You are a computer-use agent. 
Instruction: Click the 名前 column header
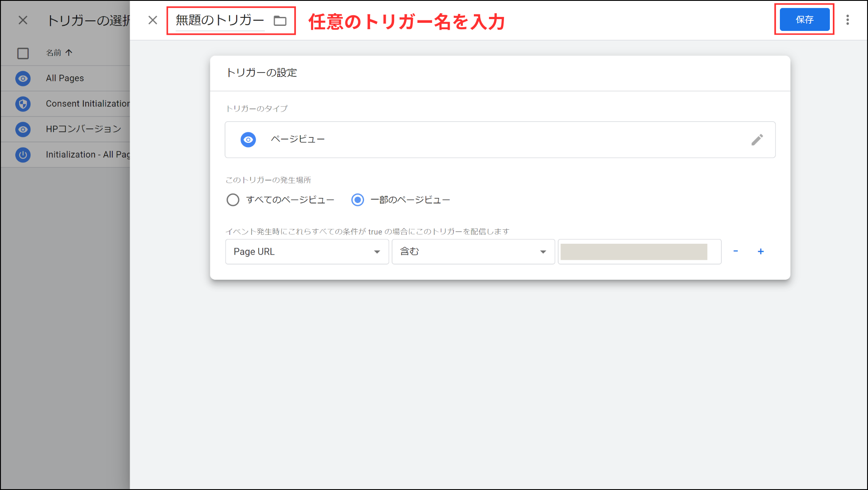click(x=53, y=53)
